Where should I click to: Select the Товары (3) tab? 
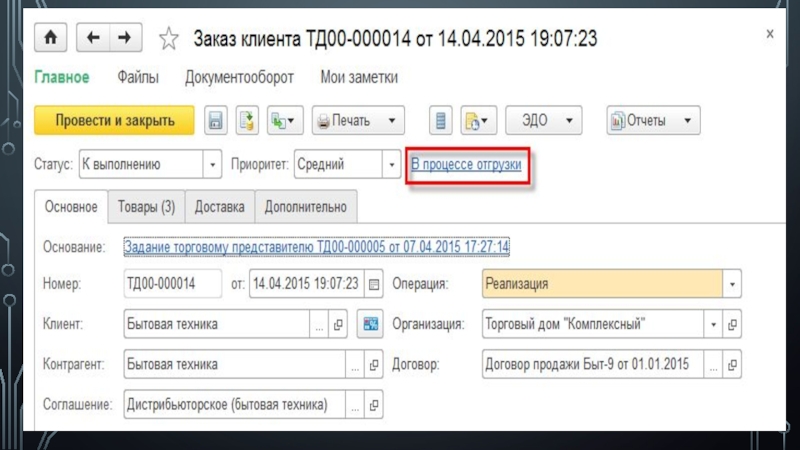[x=146, y=207]
